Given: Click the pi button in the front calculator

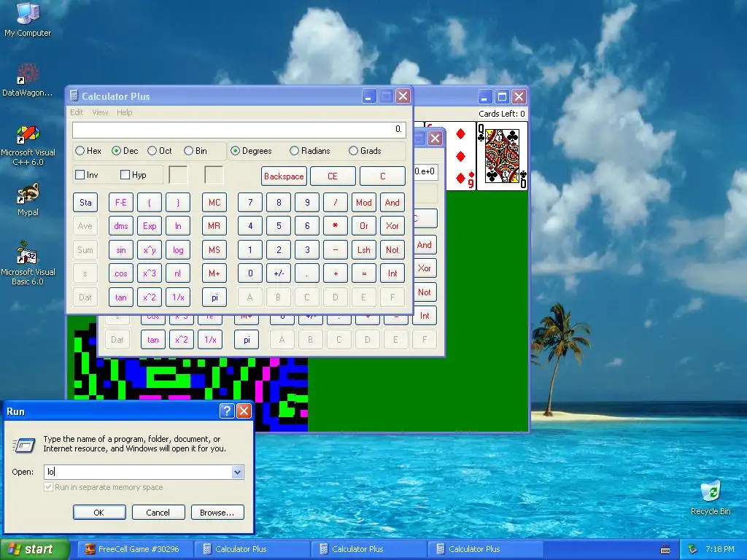Looking at the screenshot, I should pyautogui.click(x=214, y=297).
